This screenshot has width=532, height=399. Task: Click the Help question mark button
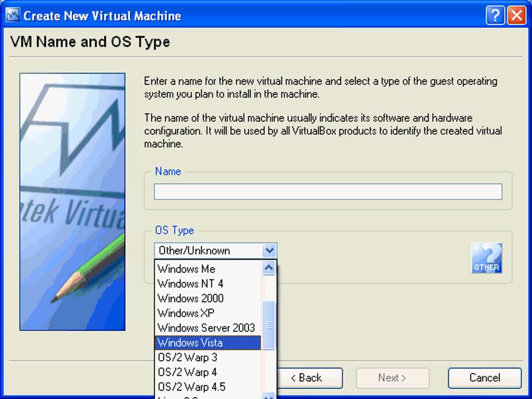point(495,15)
